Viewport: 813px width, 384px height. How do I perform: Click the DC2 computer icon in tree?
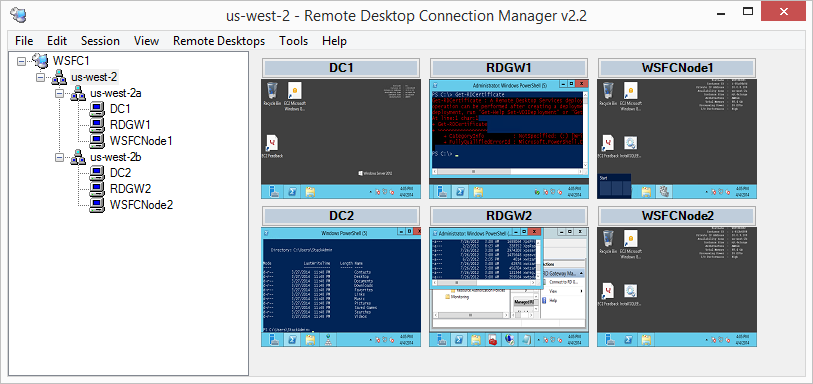97,173
